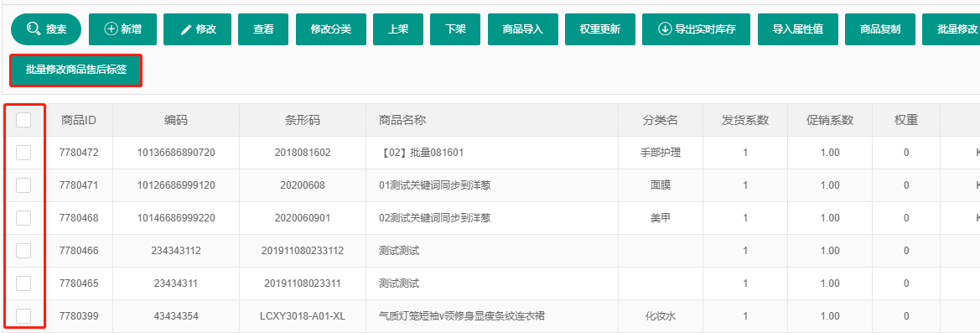980x333 pixels.
Task: Click product ID cell 7780399
Action: [x=79, y=316]
